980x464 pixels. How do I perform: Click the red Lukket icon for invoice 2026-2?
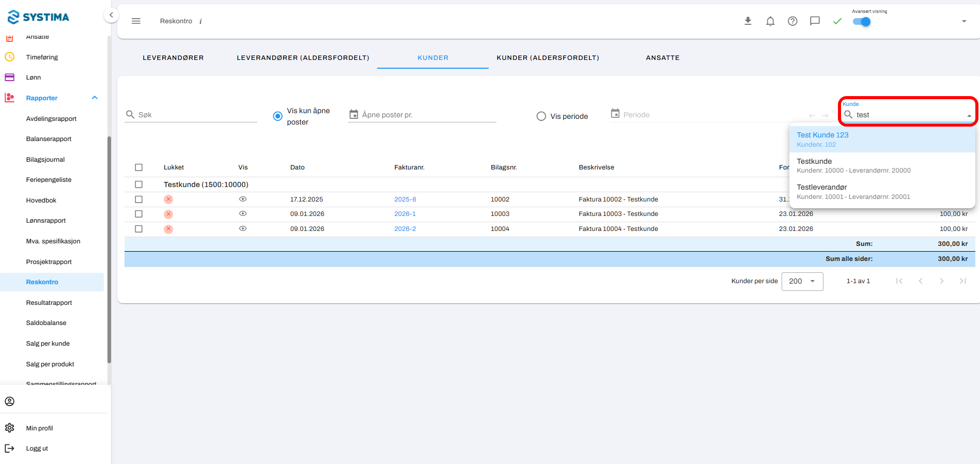[x=168, y=229]
